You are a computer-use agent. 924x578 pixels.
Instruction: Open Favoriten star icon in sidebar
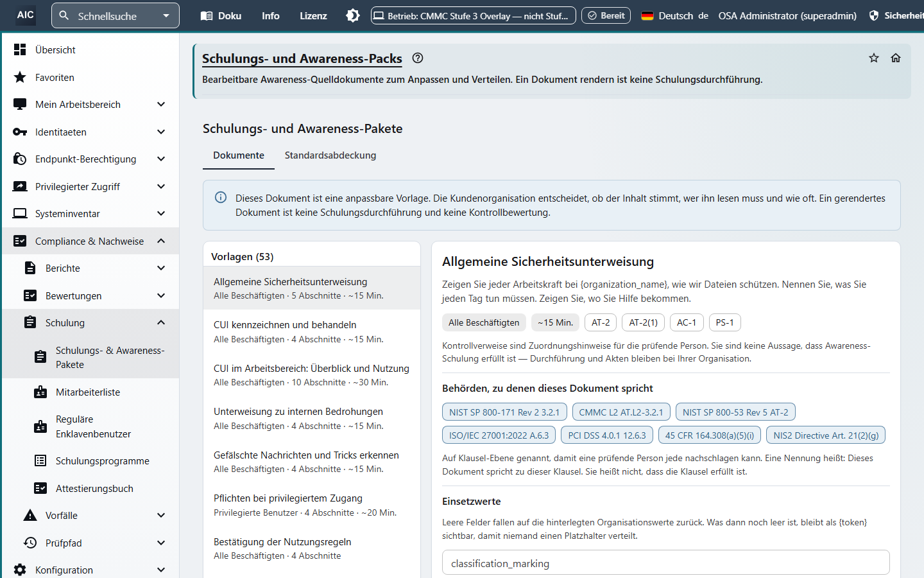[20, 77]
